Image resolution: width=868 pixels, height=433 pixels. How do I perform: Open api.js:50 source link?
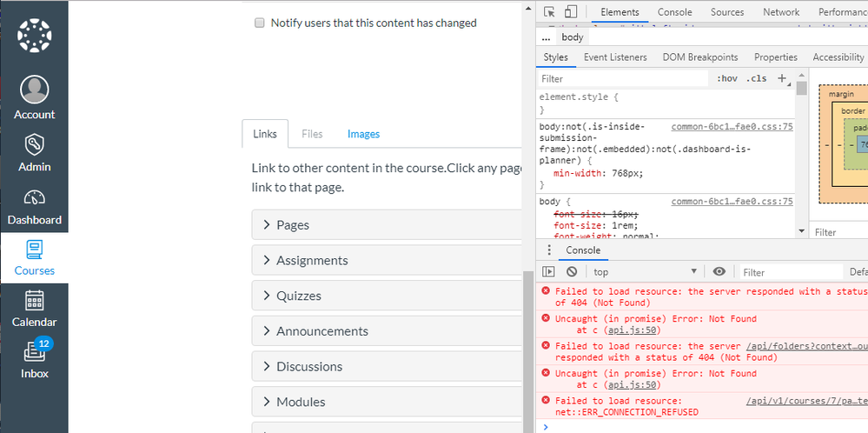[x=633, y=330]
